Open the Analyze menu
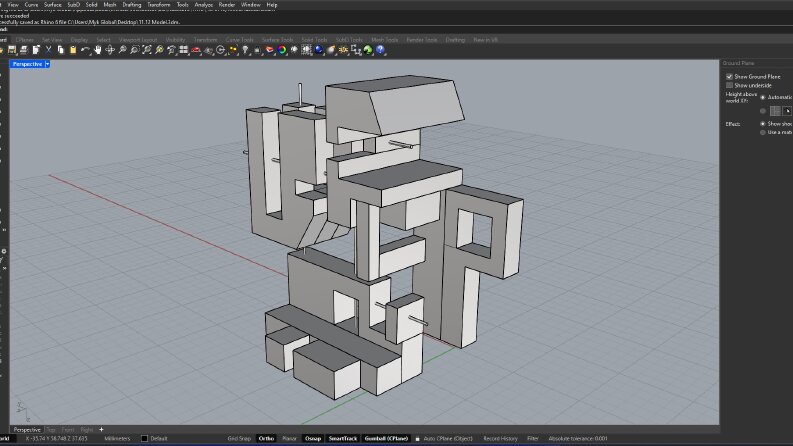Viewport: 793px width, 446px height. [204, 5]
